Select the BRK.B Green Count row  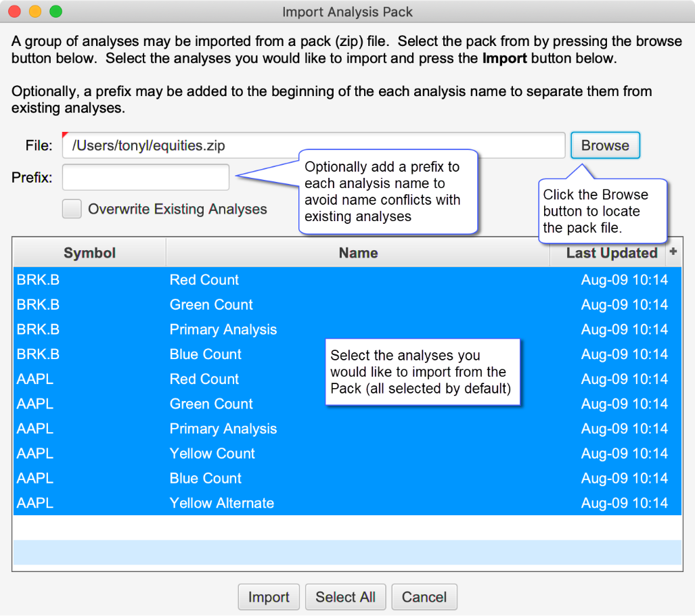[x=211, y=305]
